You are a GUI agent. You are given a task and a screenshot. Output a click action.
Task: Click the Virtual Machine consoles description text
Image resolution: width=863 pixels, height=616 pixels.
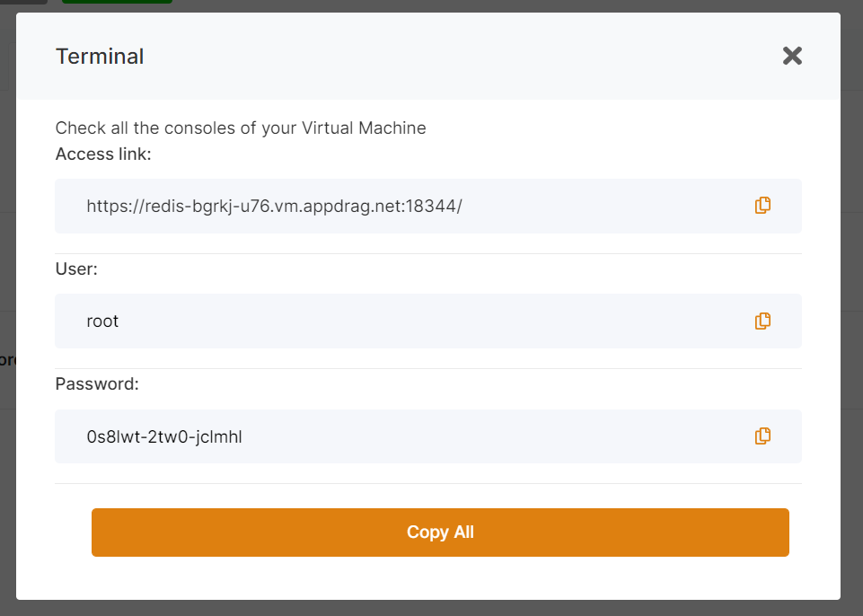(x=241, y=128)
